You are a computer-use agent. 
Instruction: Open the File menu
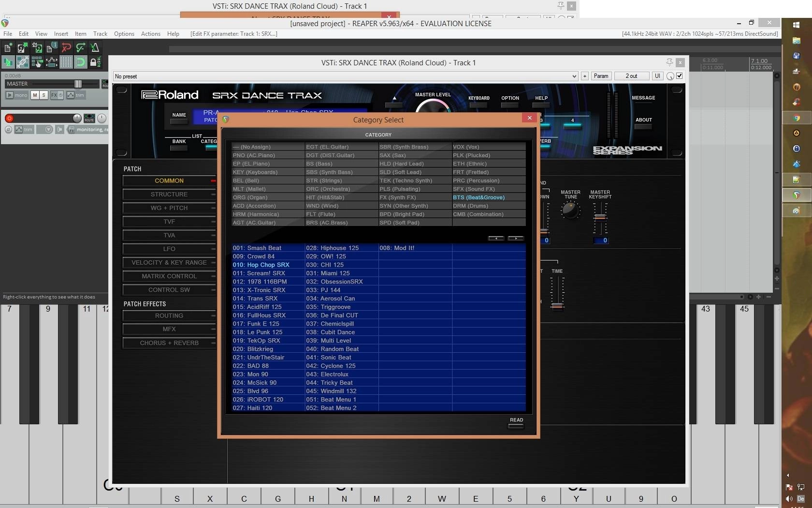tap(8, 34)
